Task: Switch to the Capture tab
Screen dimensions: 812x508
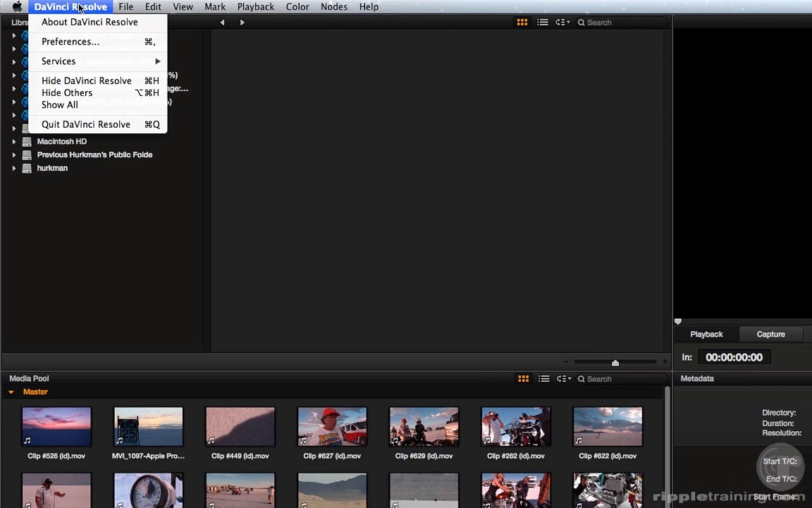Action: tap(770, 334)
